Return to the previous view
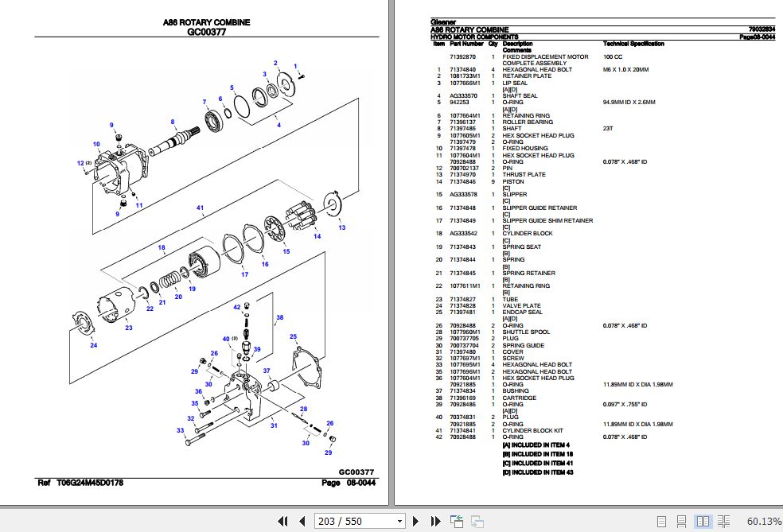The image size is (783, 532). pos(456,521)
